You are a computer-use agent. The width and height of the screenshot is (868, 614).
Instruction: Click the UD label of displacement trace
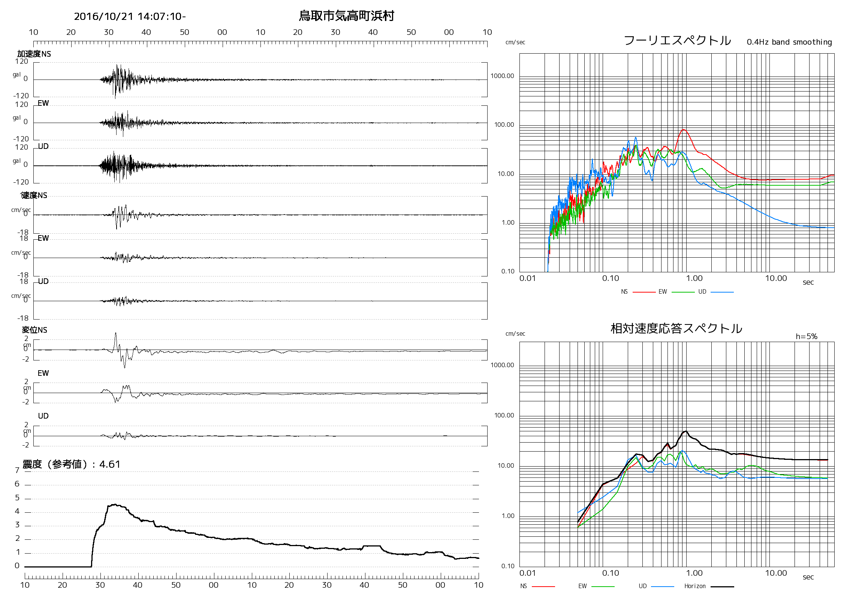[x=43, y=416]
